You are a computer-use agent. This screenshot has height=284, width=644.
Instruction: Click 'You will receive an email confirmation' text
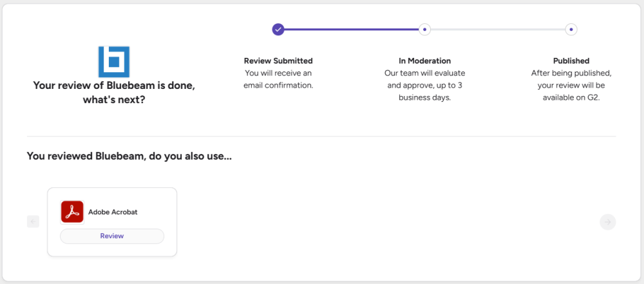[x=278, y=79]
